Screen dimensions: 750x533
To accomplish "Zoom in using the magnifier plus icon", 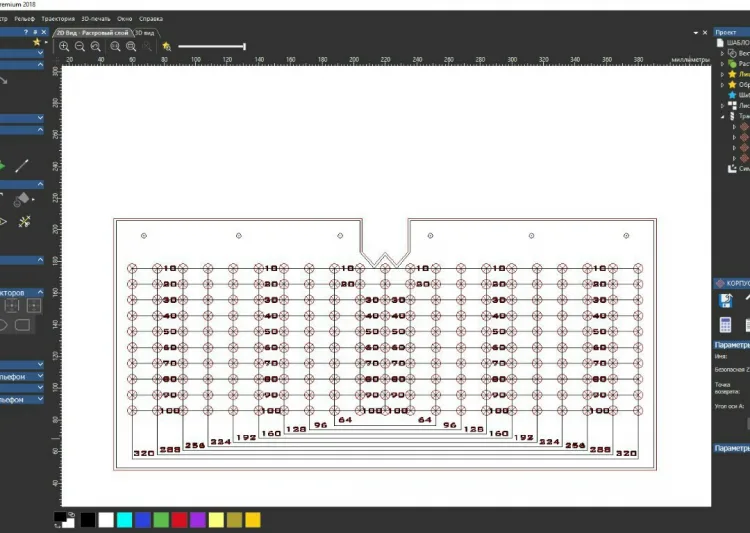I will coord(64,46).
